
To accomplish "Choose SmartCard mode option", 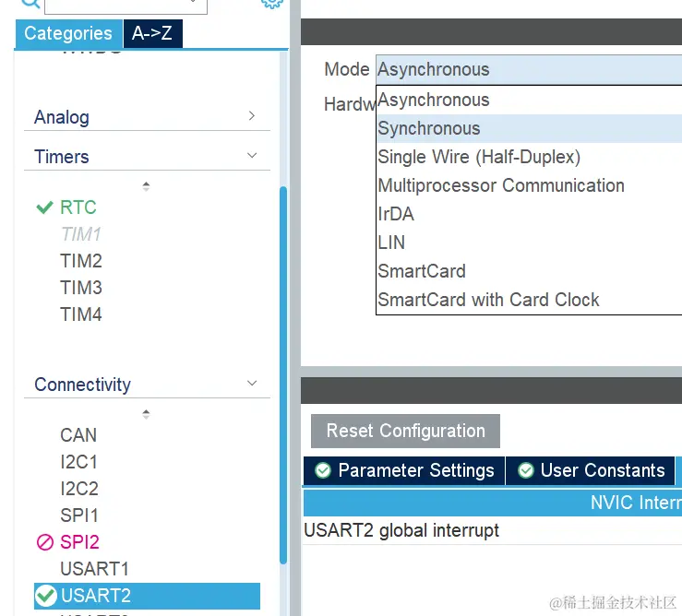I will [x=529, y=271].
